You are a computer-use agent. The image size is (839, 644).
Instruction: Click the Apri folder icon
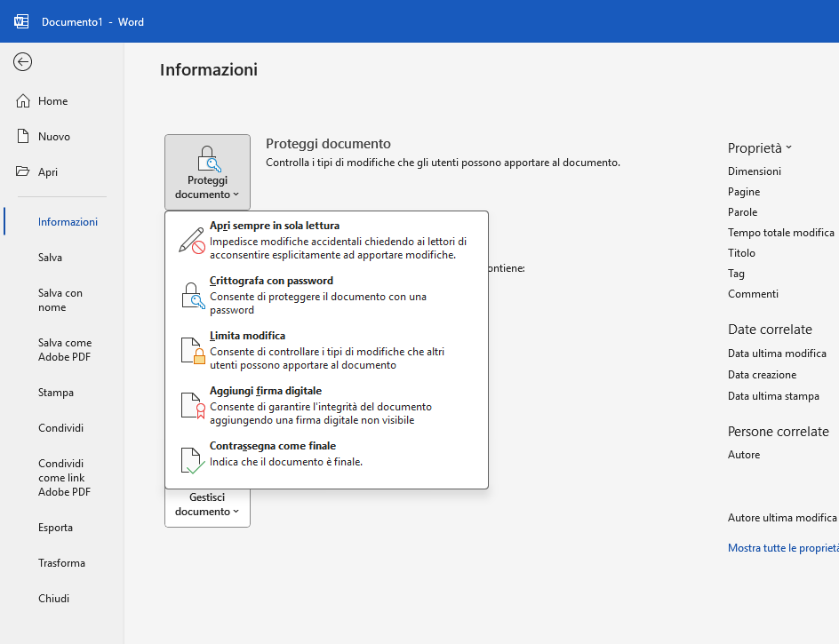[x=24, y=172]
